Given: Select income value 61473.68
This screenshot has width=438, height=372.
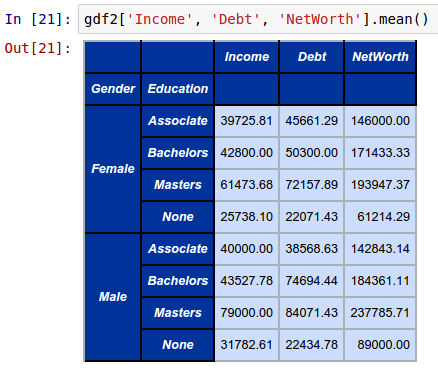Looking at the screenshot, I should [x=247, y=185].
